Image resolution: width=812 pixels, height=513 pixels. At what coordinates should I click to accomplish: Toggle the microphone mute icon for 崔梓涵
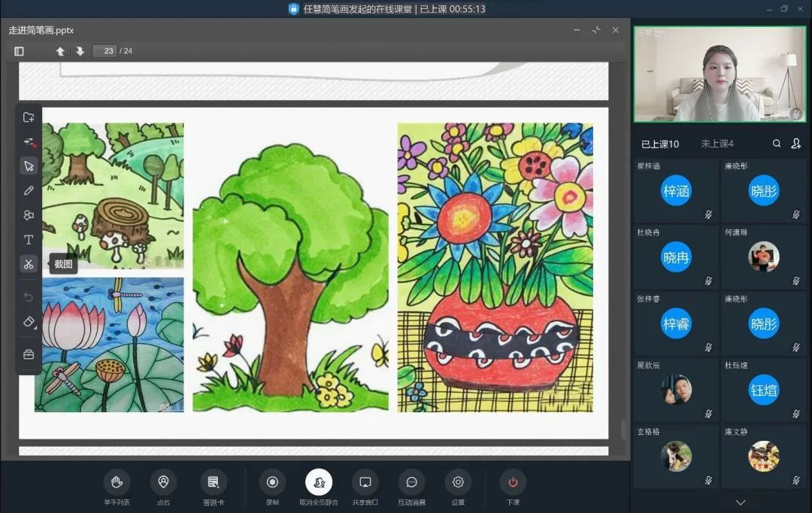708,214
